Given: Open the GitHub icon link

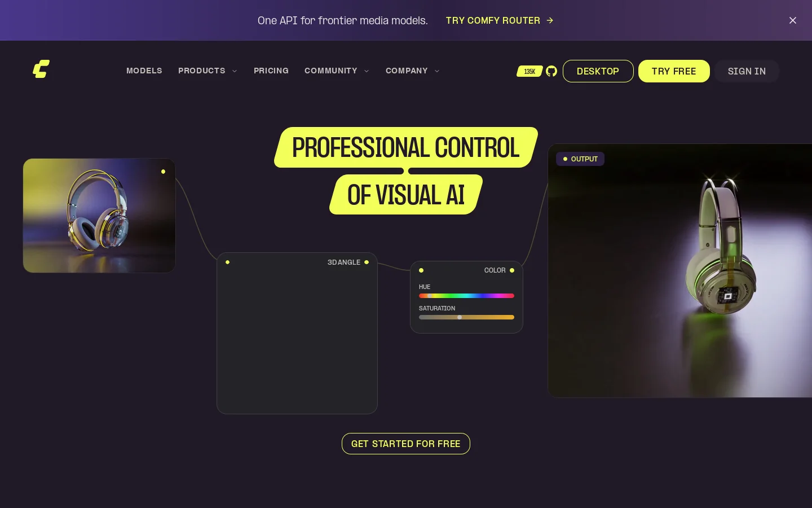Looking at the screenshot, I should pos(551,71).
